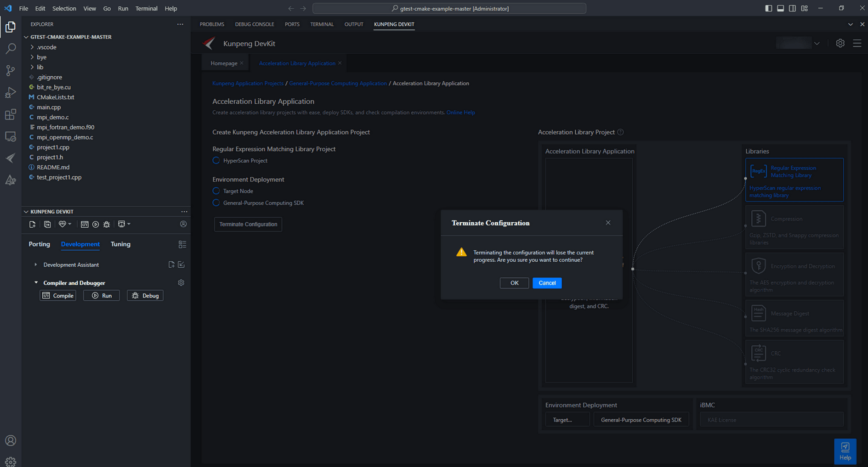
Task: Open the Remote Explorer view
Action: 10,136
